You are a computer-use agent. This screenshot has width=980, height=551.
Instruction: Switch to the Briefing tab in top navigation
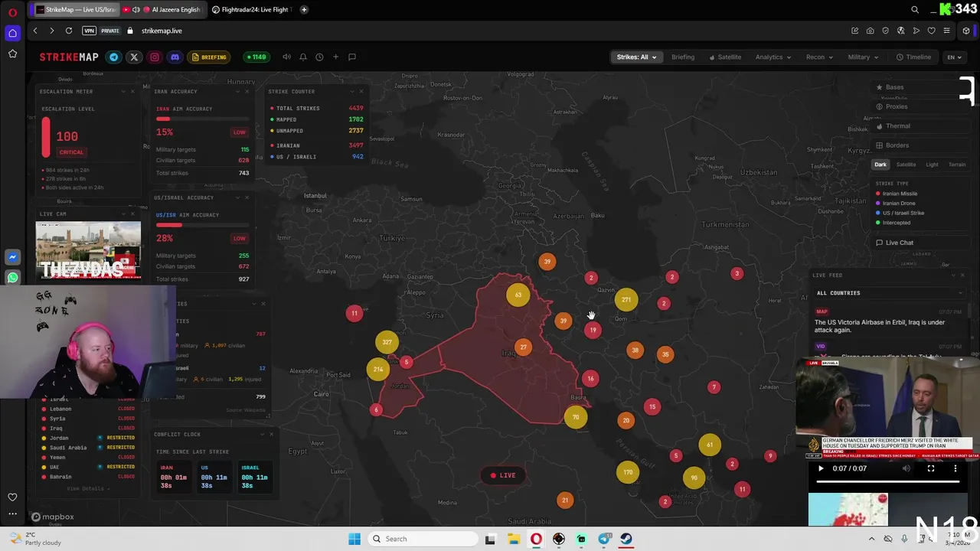click(683, 57)
